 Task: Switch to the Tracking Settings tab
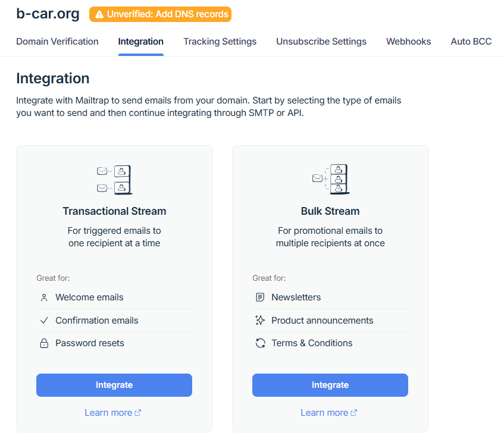pos(220,42)
